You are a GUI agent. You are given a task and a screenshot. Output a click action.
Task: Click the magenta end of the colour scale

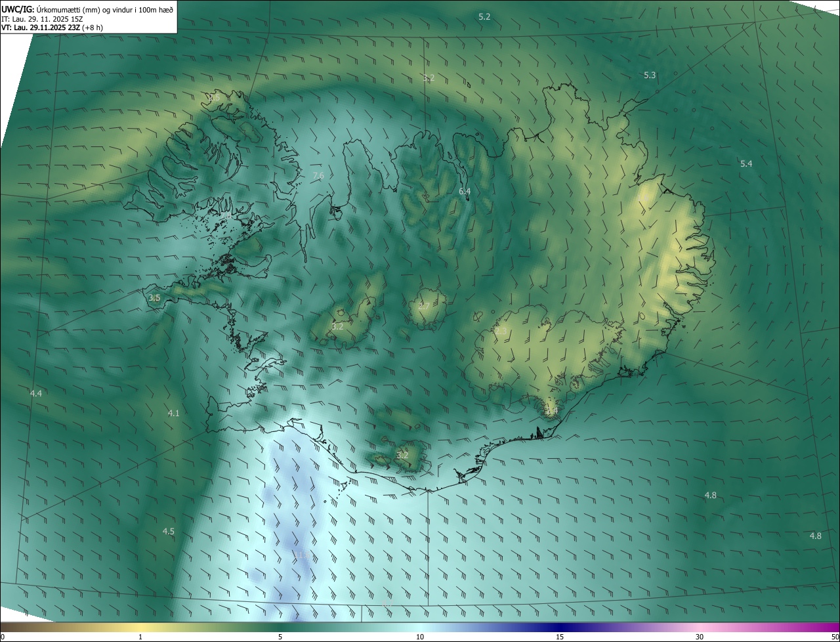point(833,627)
